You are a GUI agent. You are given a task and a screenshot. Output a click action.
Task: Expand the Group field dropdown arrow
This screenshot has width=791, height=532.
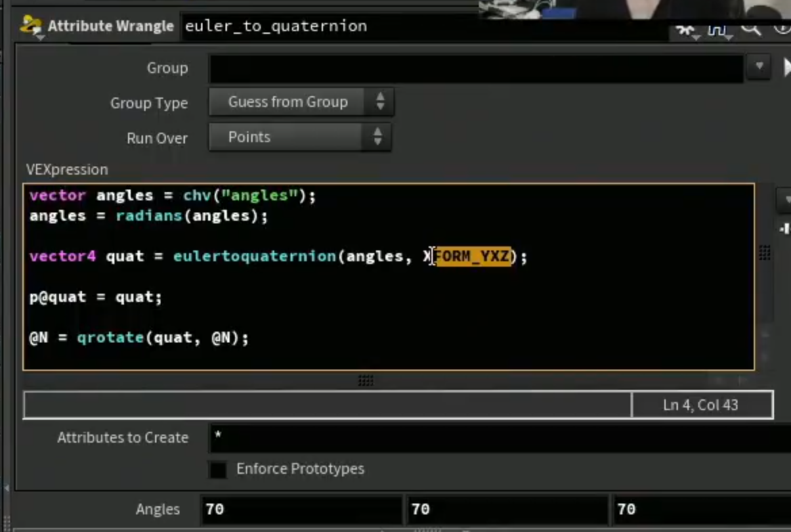759,67
